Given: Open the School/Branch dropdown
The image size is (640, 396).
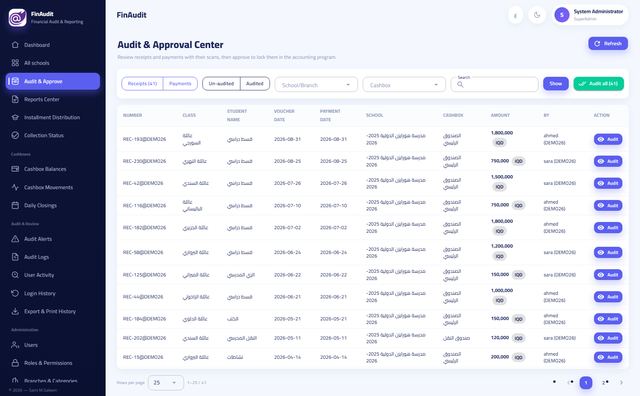Looking at the screenshot, I should [316, 85].
